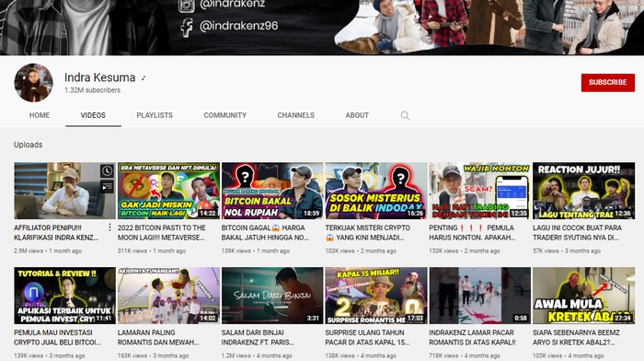Open KAPAL 15 MILIAR thumbnail

point(376,296)
